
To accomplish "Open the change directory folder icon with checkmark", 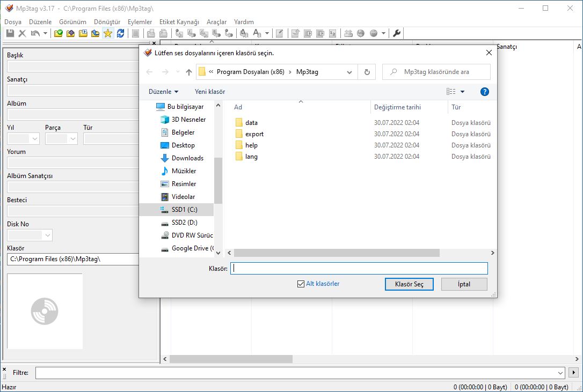I will click(59, 33).
